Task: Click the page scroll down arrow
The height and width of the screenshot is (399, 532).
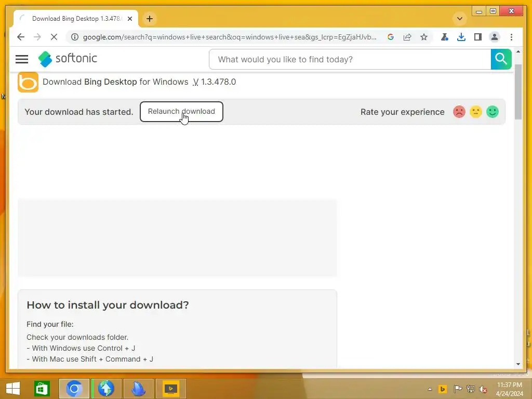Action: (518, 364)
